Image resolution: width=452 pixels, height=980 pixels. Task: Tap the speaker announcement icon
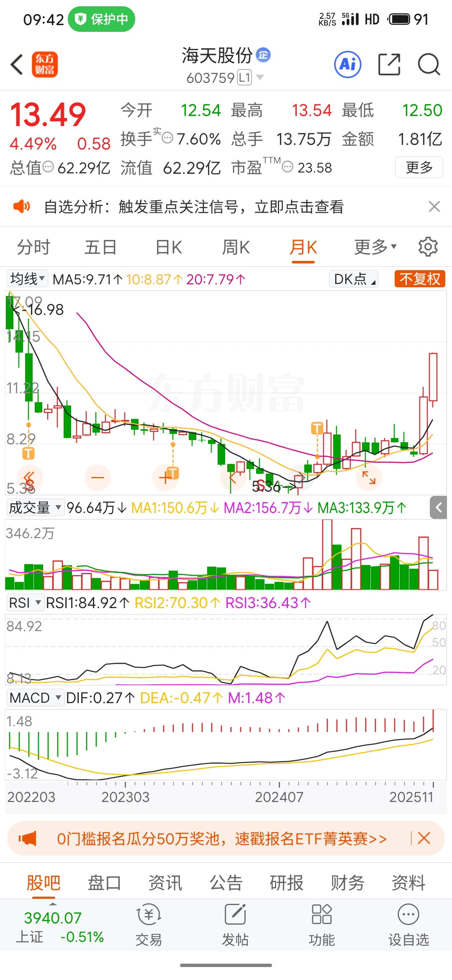coord(22,206)
